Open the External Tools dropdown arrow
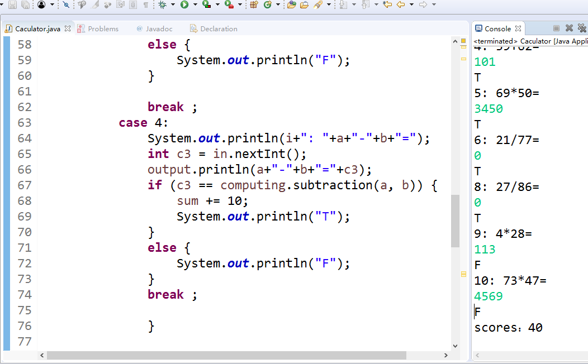 [240, 4]
